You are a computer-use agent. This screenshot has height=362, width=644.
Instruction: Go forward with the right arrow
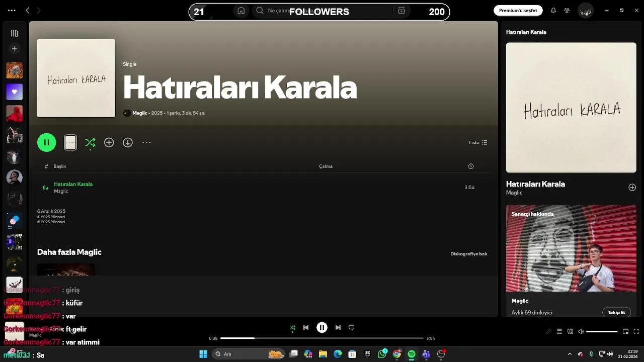(39, 10)
